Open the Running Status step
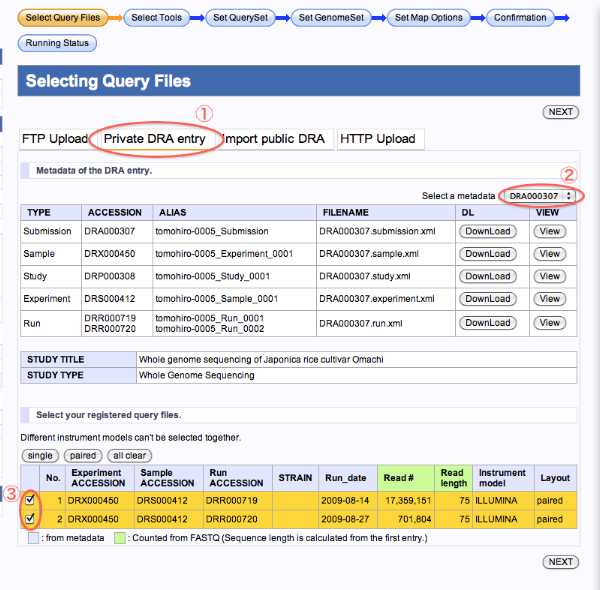The width and height of the screenshot is (600, 590). click(x=57, y=43)
